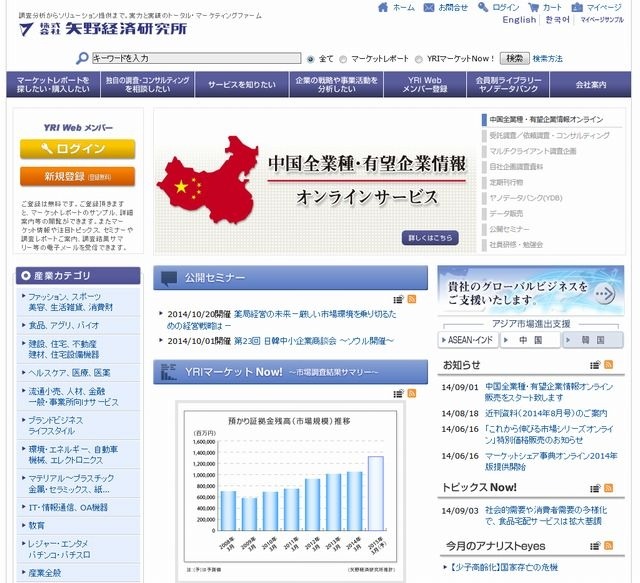
Task: Open 【少子高齢化】国家存亡の危機 article
Action: click(504, 567)
